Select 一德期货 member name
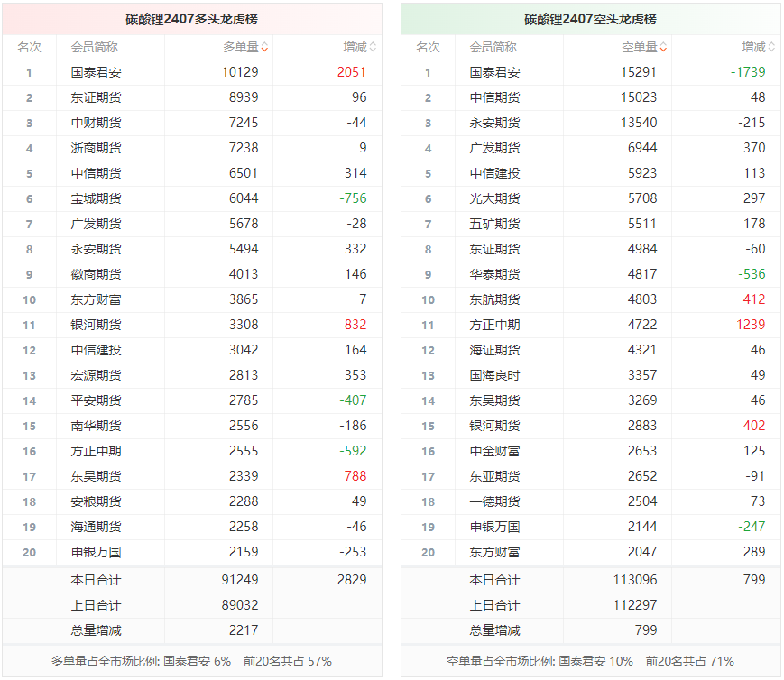 point(494,501)
